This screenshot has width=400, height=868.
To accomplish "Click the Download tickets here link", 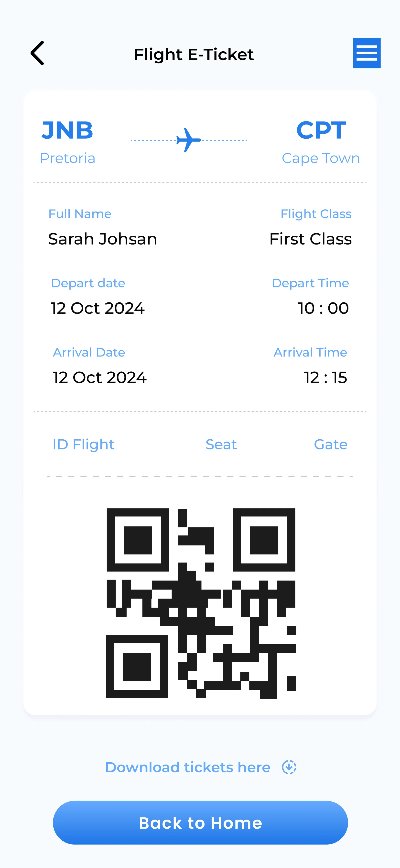I will tap(188, 767).
